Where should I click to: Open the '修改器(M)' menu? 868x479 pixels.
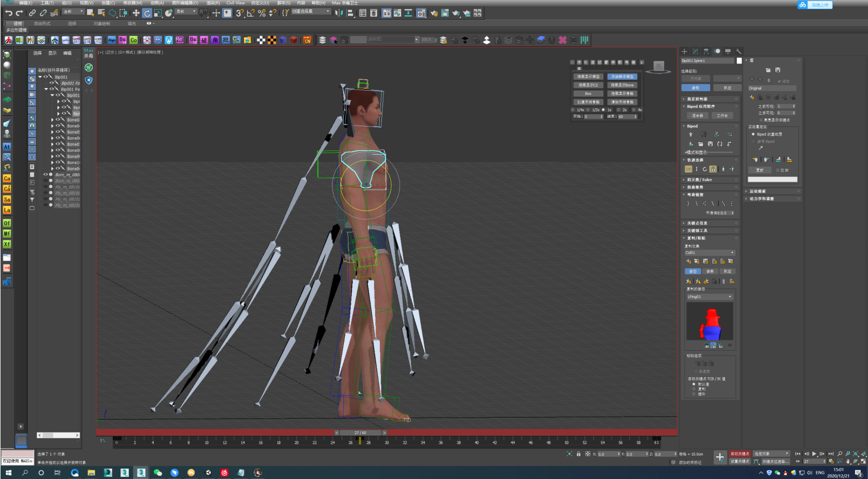132,3
